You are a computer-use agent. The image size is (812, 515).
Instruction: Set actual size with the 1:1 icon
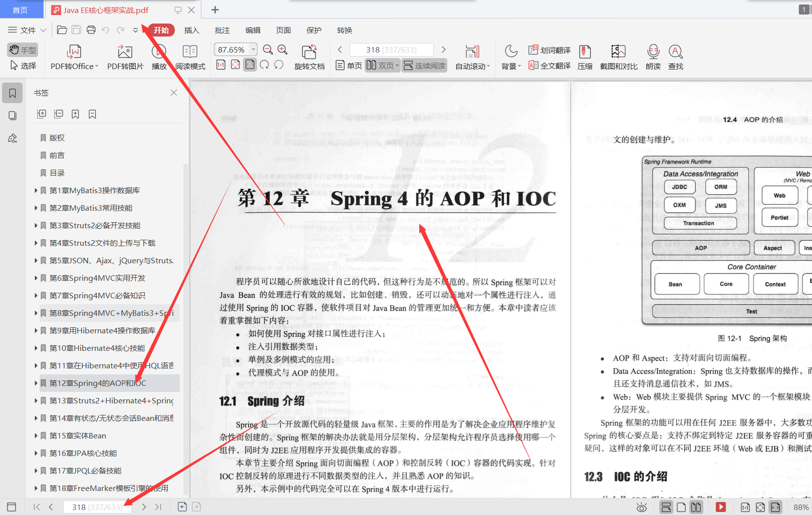click(221, 65)
